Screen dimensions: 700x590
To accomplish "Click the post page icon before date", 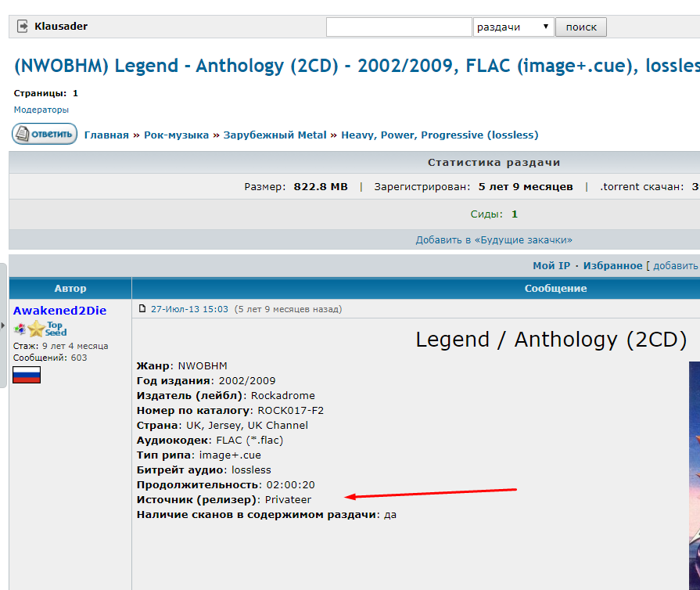I will pyautogui.click(x=142, y=308).
